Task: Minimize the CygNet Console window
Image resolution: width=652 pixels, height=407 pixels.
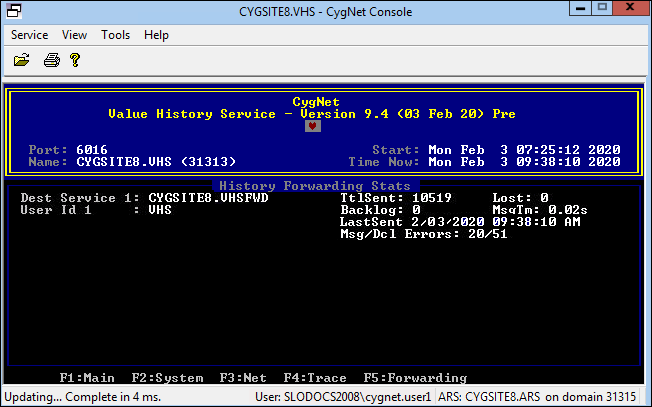Action: tap(581, 8)
